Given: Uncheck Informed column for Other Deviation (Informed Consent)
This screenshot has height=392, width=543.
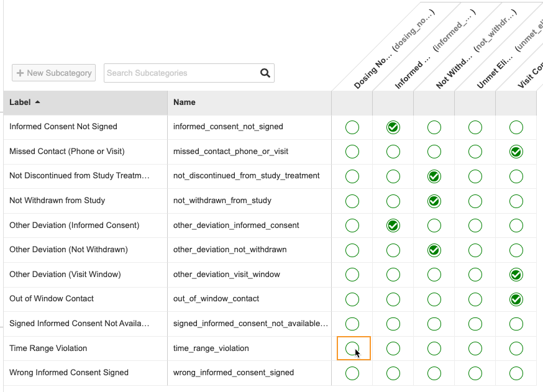Looking at the screenshot, I should point(393,226).
